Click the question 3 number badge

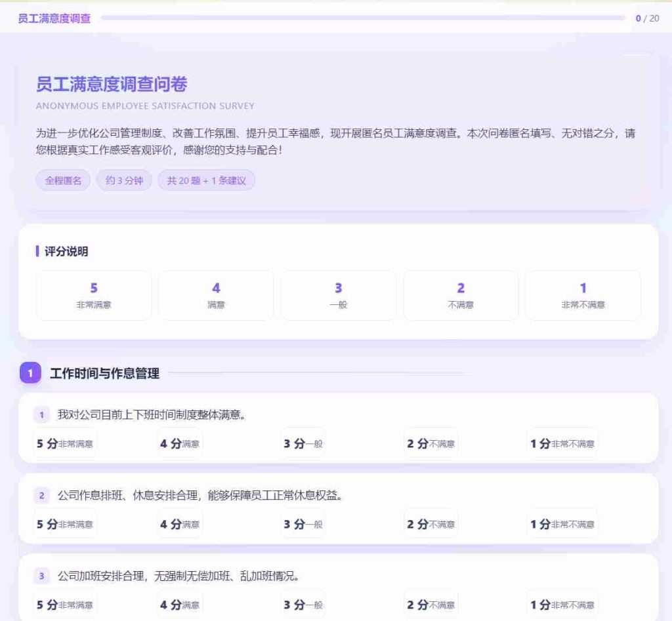click(x=41, y=576)
